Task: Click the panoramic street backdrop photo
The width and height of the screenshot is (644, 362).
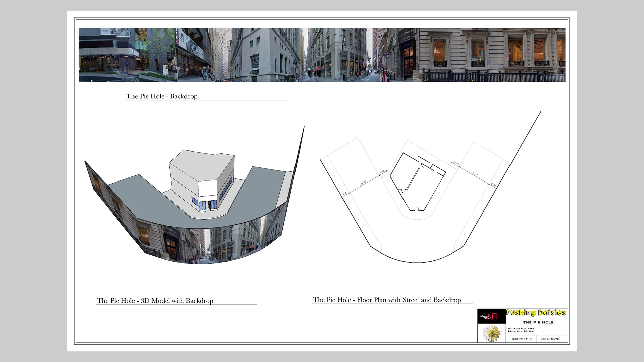Action: click(x=322, y=55)
